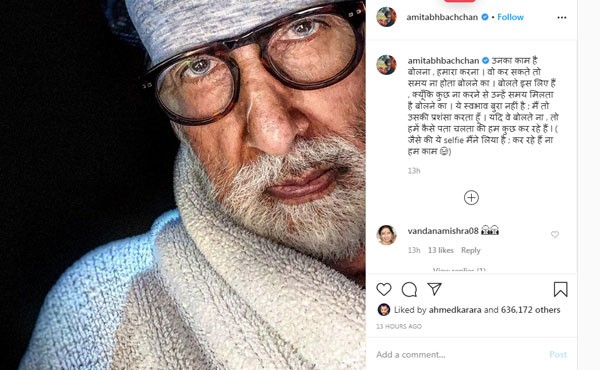Image resolution: width=600 pixels, height=370 pixels.
Task: Show the list of 636,172 others
Action: click(x=530, y=310)
